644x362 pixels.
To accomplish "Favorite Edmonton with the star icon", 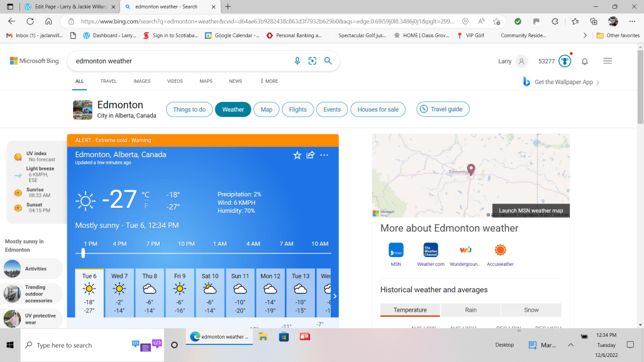I will pos(297,155).
